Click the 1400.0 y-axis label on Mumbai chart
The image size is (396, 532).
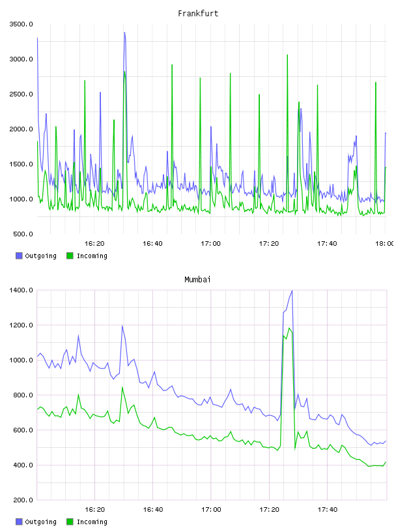(21, 290)
